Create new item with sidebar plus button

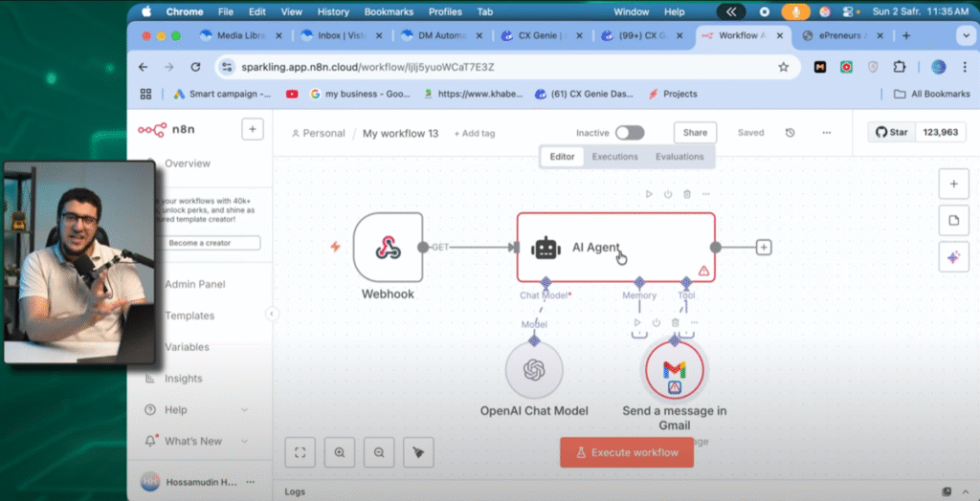pyautogui.click(x=253, y=129)
